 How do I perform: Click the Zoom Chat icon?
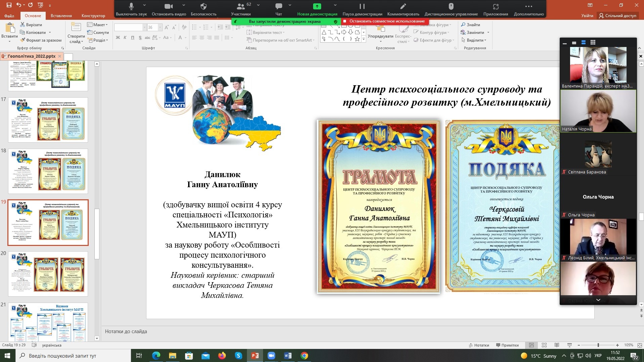278,7
